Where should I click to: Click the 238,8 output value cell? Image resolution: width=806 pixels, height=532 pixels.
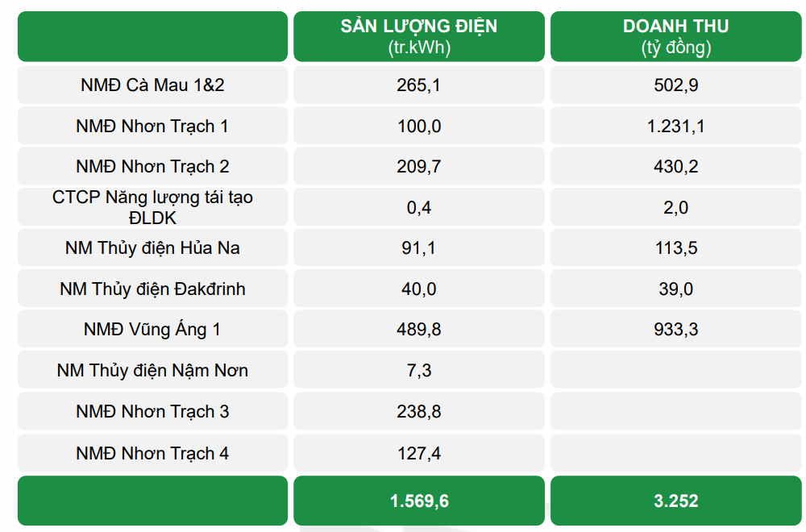[x=419, y=412]
